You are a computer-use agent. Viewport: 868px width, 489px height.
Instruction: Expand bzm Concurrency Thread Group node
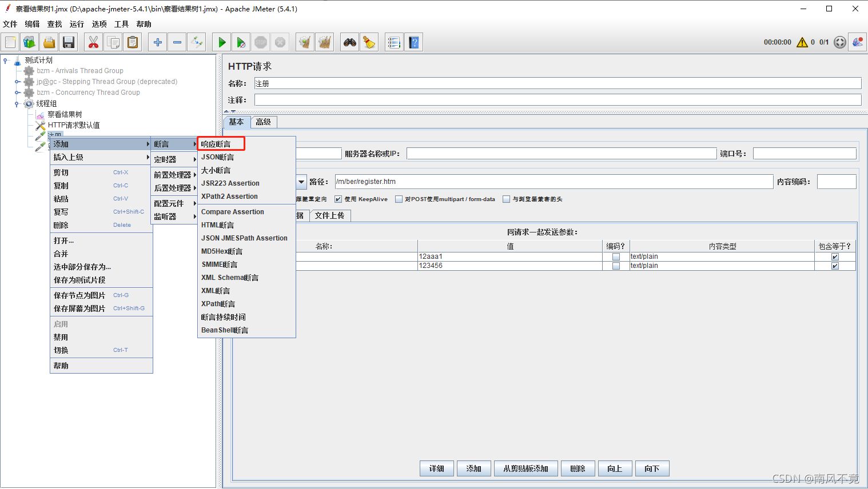(x=17, y=93)
